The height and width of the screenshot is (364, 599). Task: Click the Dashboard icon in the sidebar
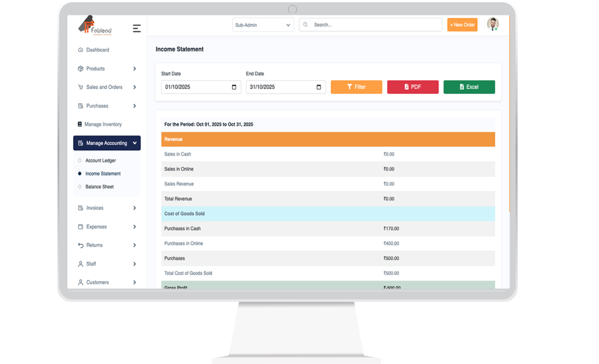pos(81,50)
